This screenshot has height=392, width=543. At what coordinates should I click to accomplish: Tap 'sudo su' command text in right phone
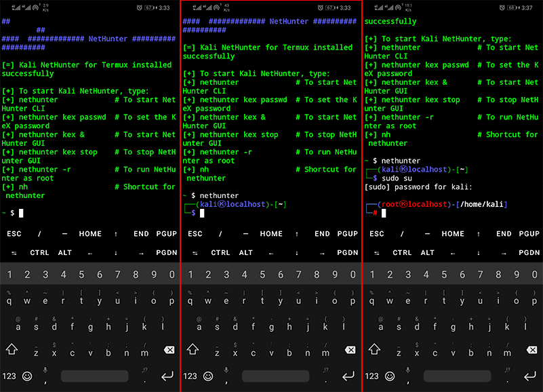click(397, 178)
